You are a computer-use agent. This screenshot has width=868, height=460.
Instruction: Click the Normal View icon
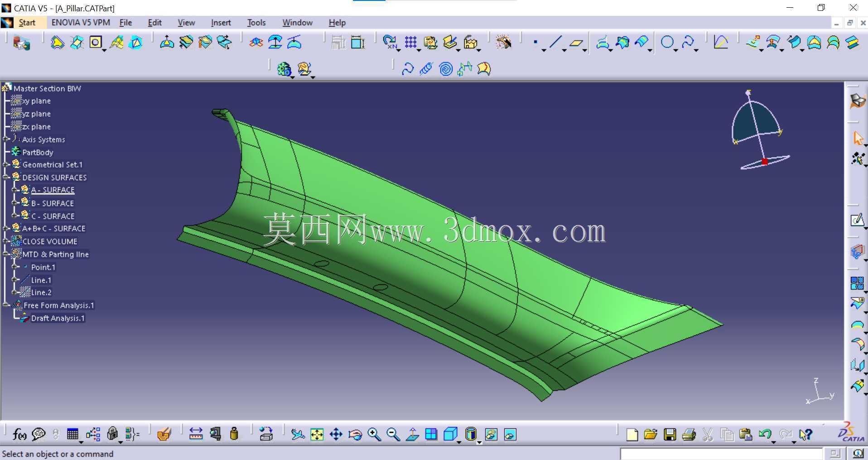tap(412, 435)
